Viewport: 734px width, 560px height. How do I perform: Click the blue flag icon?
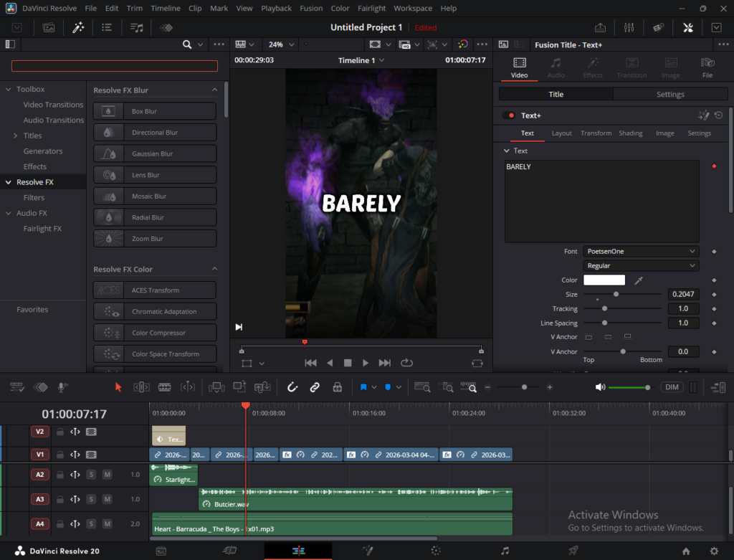pos(363,387)
